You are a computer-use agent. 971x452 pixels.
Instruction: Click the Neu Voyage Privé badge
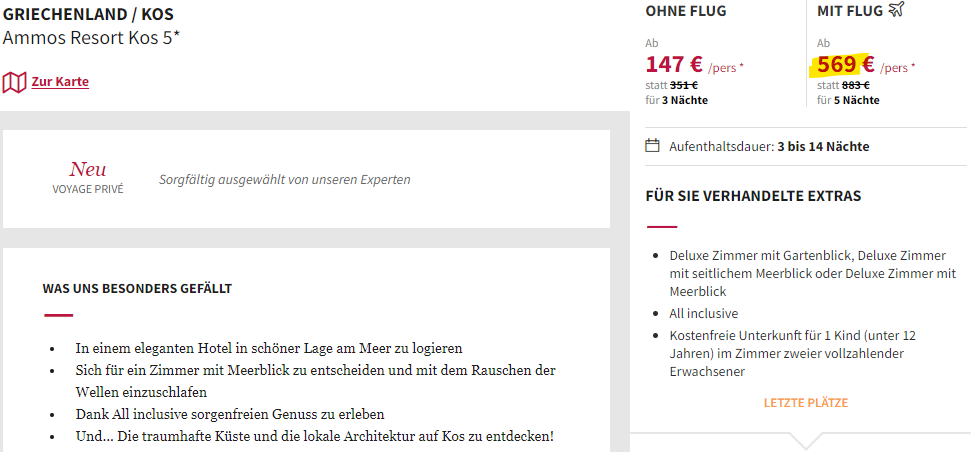[88, 178]
